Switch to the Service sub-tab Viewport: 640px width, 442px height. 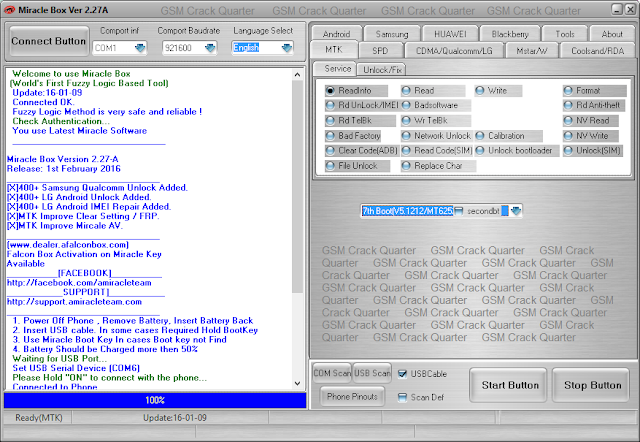[337, 69]
